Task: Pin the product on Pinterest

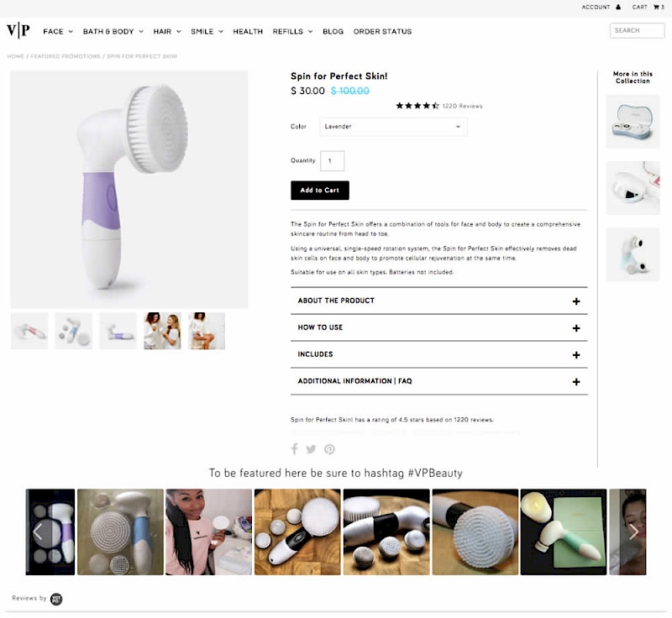Action: tap(329, 449)
